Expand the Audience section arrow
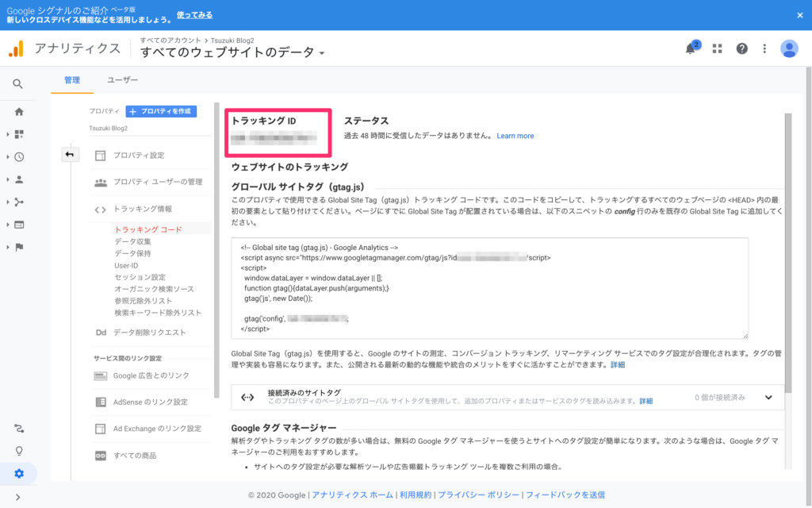This screenshot has height=508, width=812. [8, 179]
